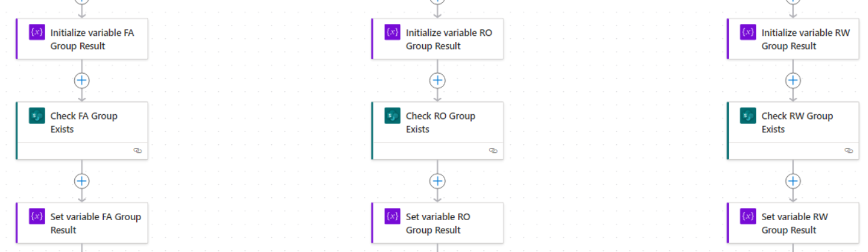Click variable icon on Set variable RW card
868x252 pixels.
[x=748, y=216]
